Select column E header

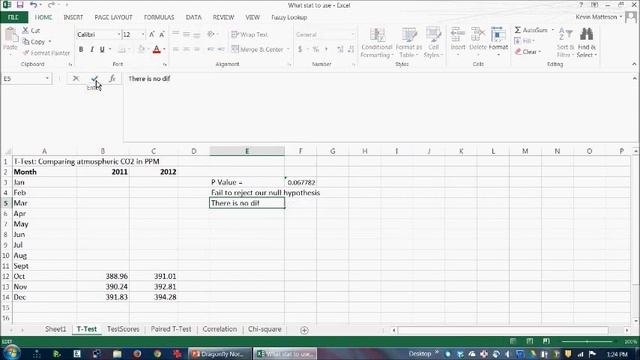(247, 151)
